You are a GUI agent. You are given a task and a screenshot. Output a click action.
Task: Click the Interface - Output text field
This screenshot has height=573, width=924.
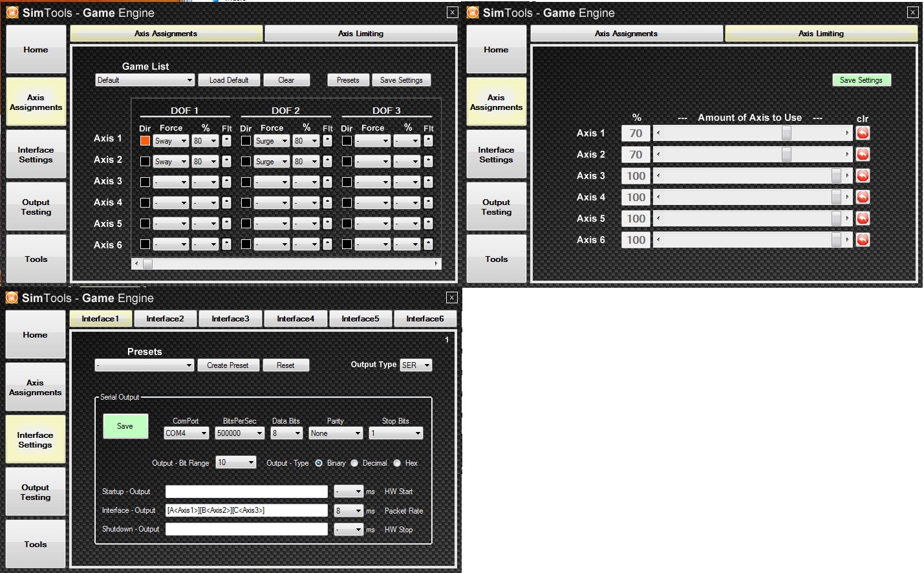click(x=246, y=510)
